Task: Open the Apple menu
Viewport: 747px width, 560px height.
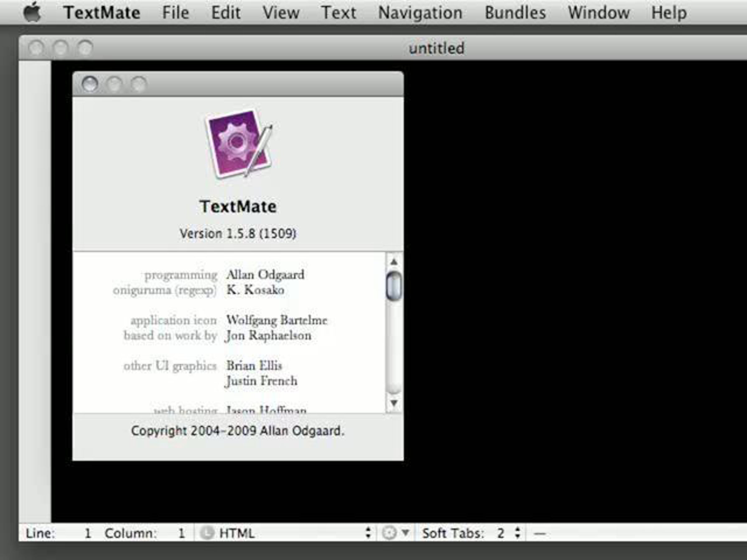Action: point(32,12)
